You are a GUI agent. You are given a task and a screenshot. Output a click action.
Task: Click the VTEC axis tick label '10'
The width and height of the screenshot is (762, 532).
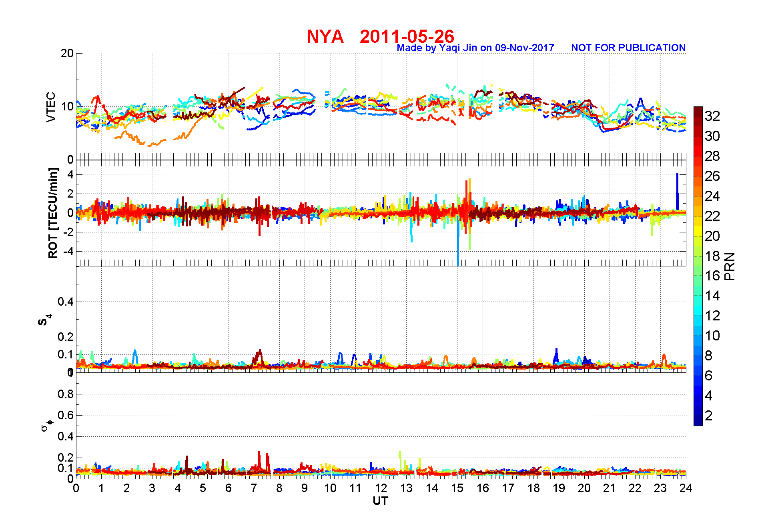pyautogui.click(x=67, y=106)
